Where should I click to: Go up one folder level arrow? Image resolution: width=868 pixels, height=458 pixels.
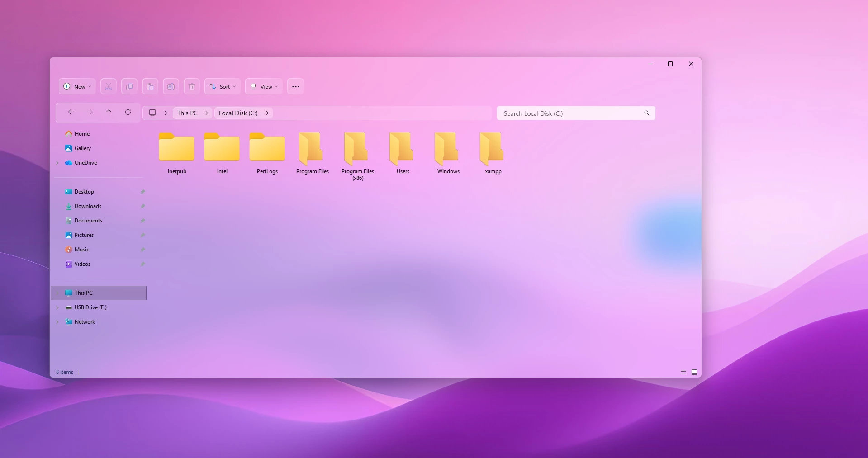(109, 112)
